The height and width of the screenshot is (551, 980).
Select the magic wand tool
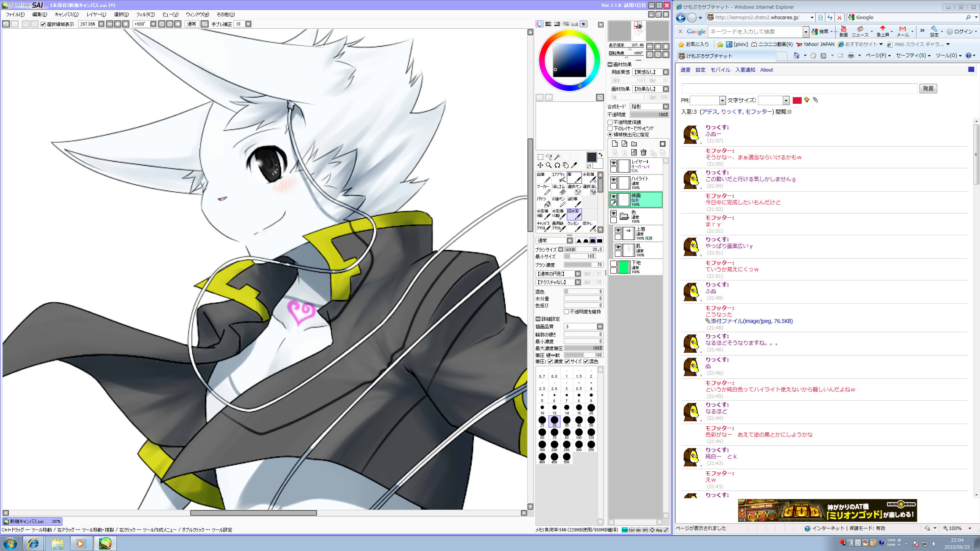pyautogui.click(x=557, y=157)
